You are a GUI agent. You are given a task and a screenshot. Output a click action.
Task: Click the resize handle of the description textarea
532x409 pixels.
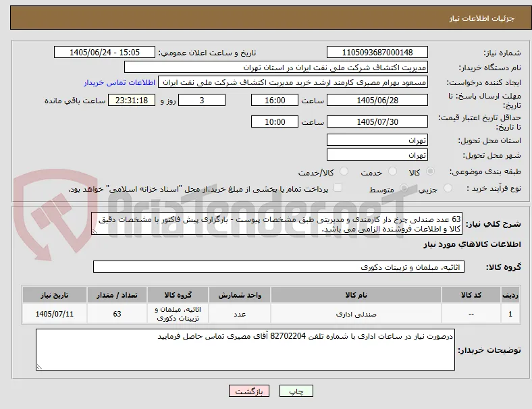[x=95, y=231]
